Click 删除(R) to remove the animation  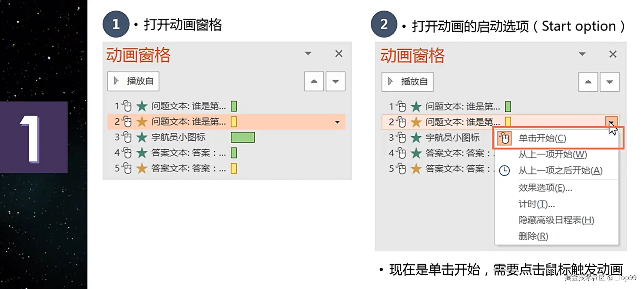533,237
